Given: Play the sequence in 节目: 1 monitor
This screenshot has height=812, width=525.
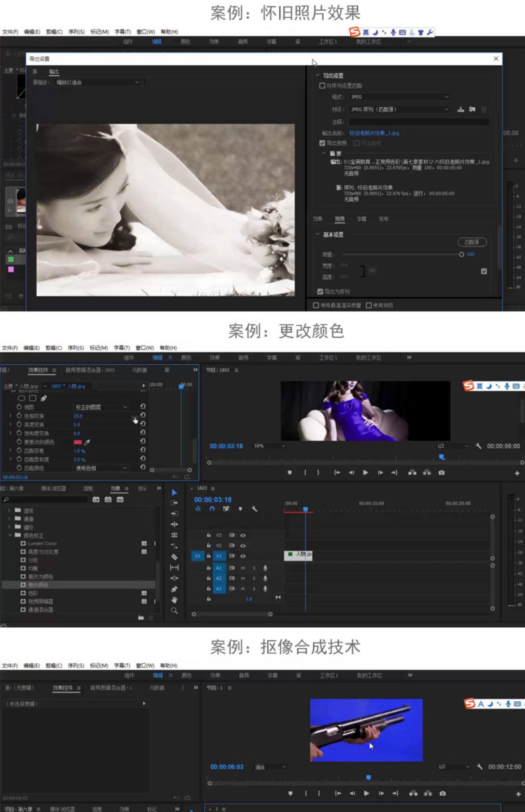Looking at the screenshot, I should coord(366,793).
